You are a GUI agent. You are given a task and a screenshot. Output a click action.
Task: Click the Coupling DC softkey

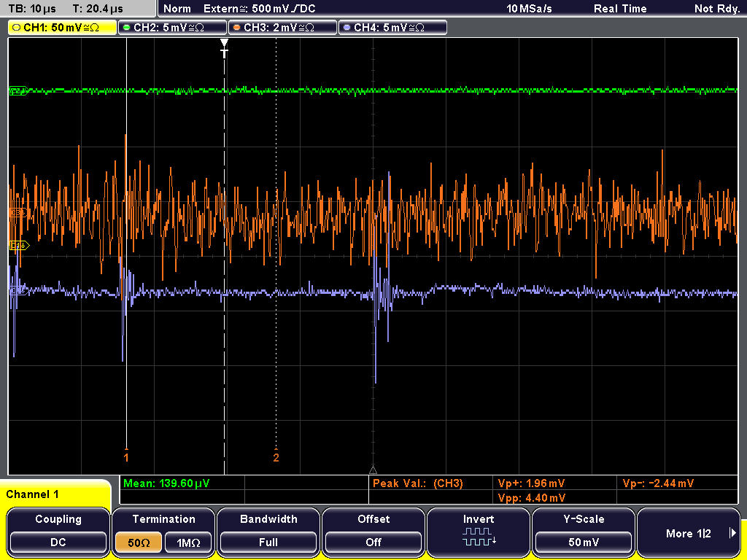point(58,532)
